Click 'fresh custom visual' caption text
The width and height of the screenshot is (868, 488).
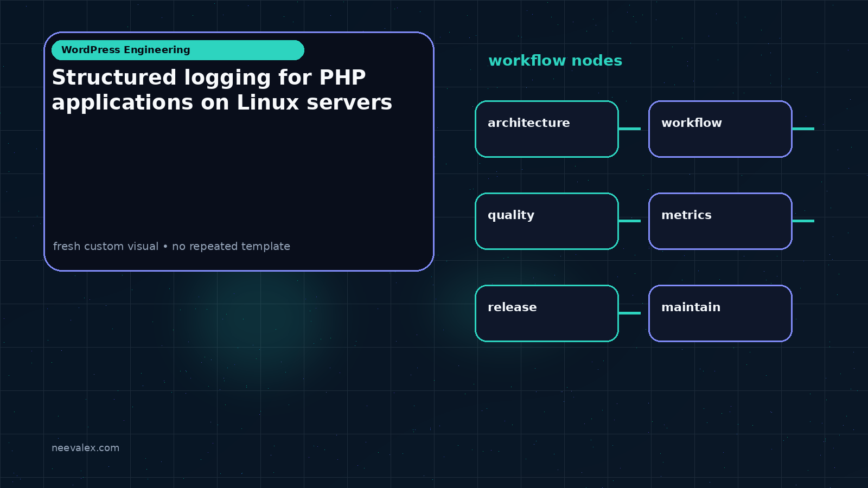(x=106, y=246)
